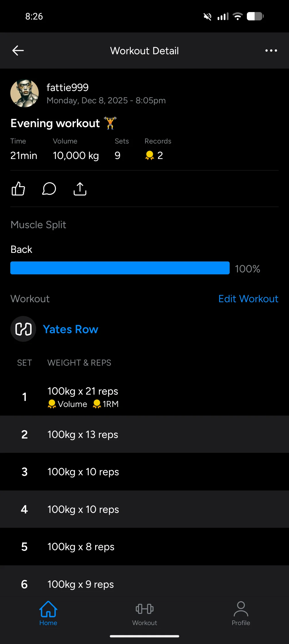Image resolution: width=289 pixels, height=644 pixels.
Task: Tap the back arrow icon
Action: coord(18,51)
